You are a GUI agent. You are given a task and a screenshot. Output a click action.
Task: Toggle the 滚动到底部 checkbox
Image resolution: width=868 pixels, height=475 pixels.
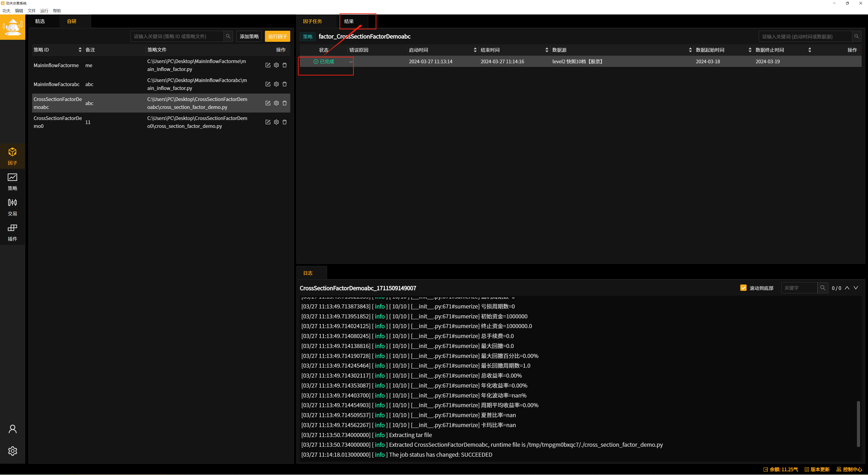tap(743, 288)
